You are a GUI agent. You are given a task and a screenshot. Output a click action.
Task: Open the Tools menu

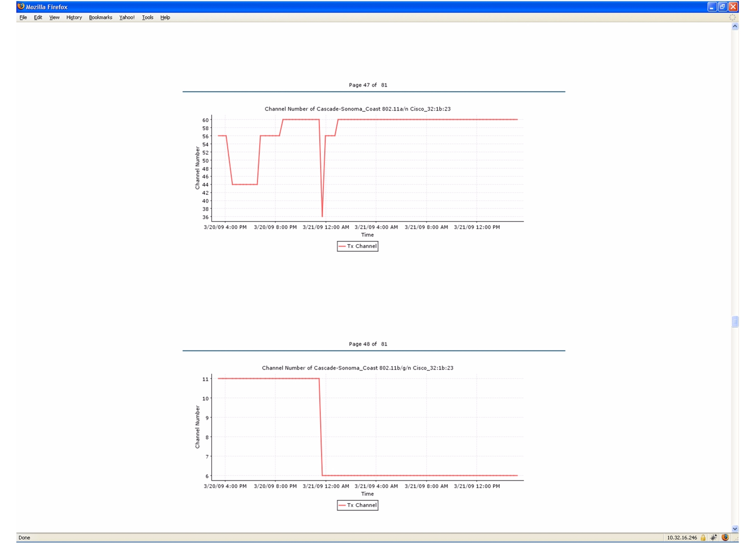[147, 18]
